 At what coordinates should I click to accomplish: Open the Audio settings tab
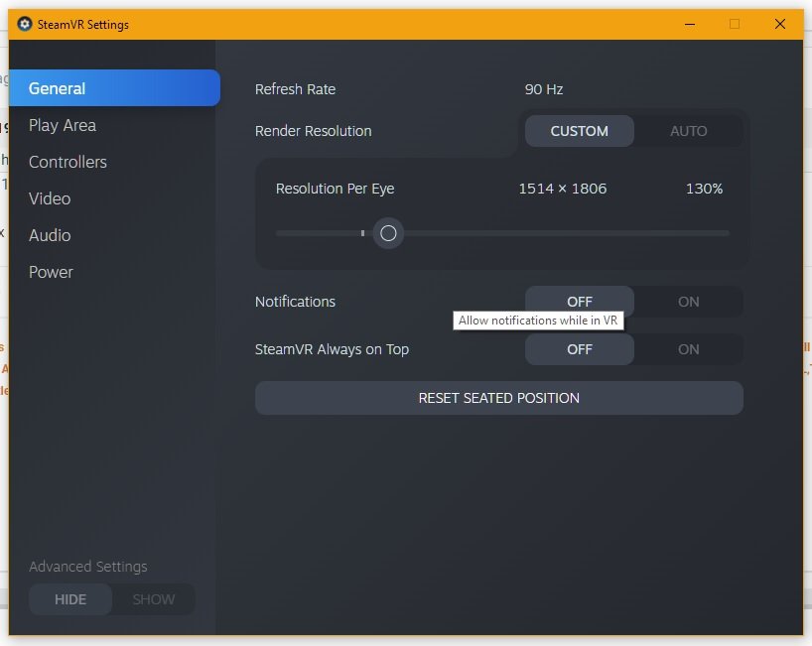50,235
